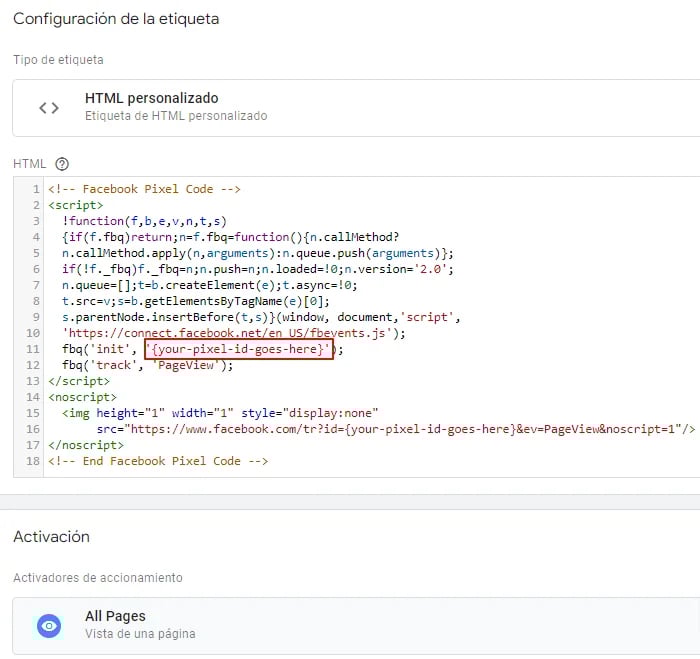Click the HTML help question mark icon
Screen dimensions: 700x659
[x=62, y=164]
